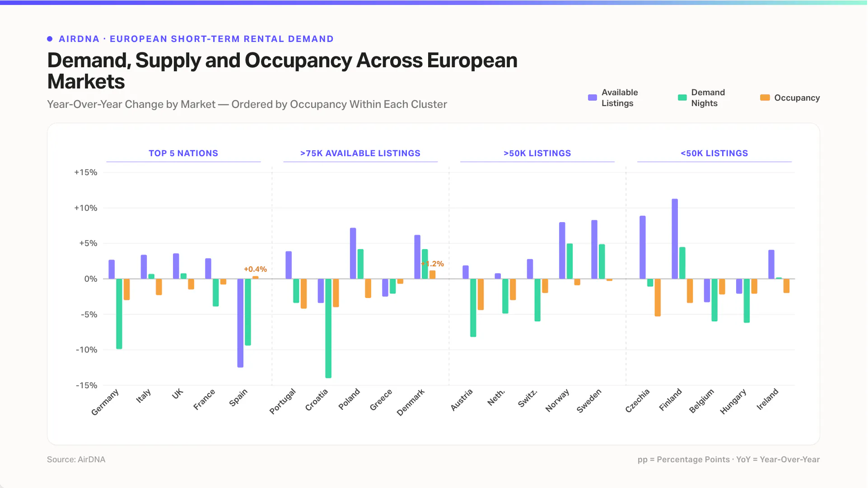Screen dimensions: 868x488
Task: Click the Demand Nights green legend swatch
Action: 682,98
